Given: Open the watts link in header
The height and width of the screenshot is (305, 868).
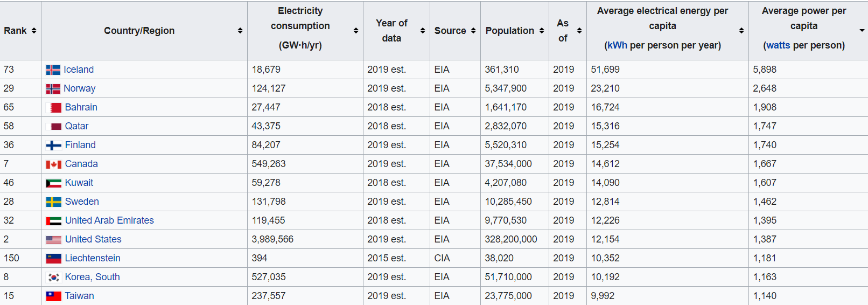Looking at the screenshot, I should (778, 45).
